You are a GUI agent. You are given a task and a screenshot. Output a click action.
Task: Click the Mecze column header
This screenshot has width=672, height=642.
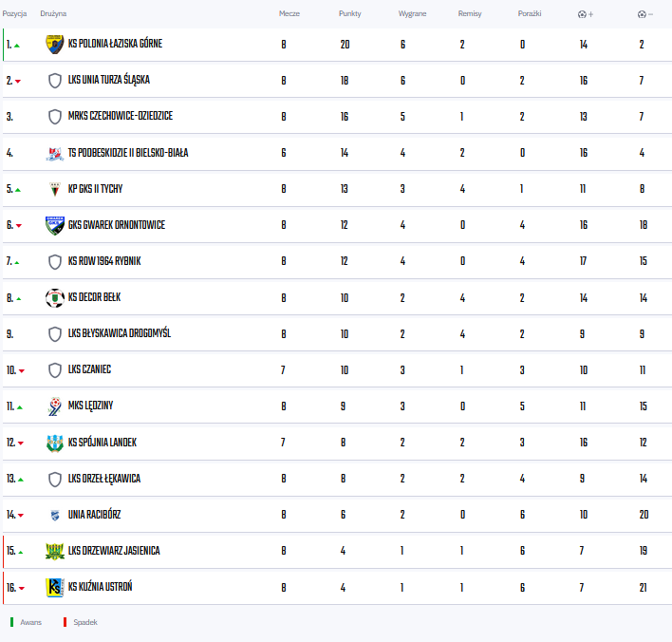coord(289,13)
